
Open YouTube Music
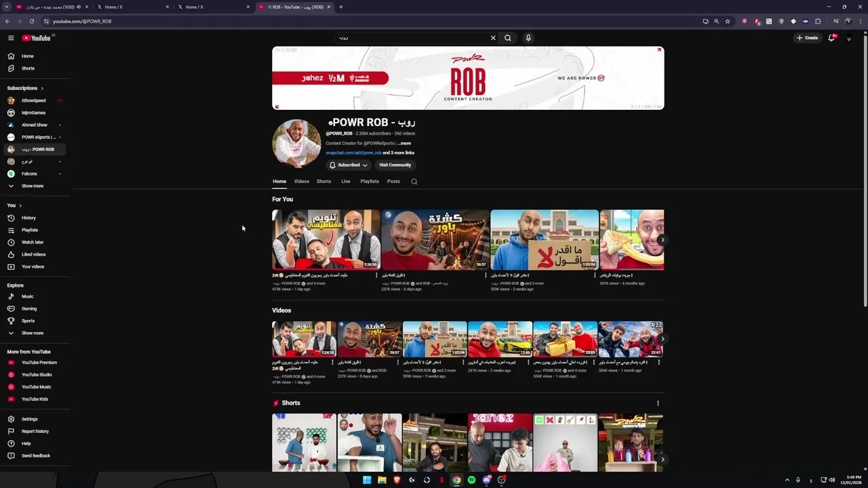[x=35, y=387]
